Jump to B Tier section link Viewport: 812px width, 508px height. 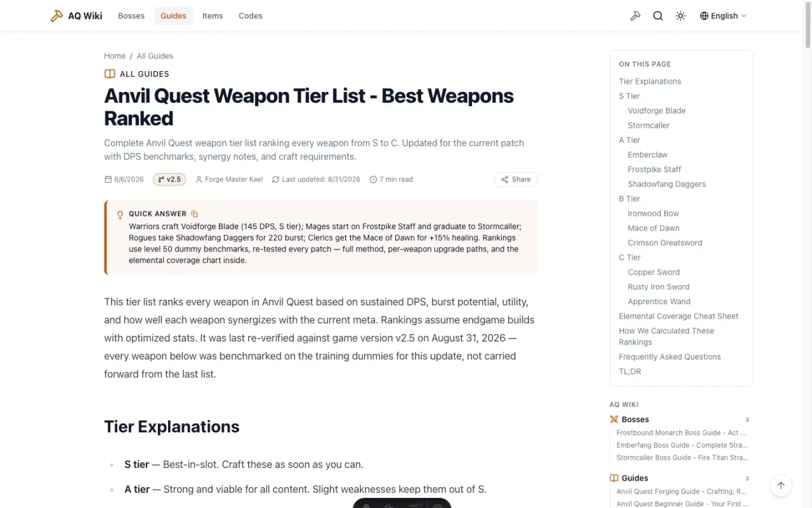pyautogui.click(x=629, y=199)
